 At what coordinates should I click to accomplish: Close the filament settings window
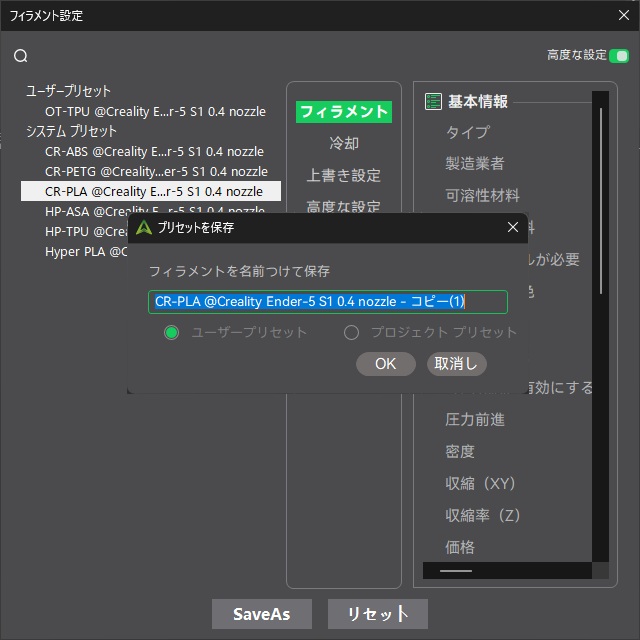(x=622, y=16)
